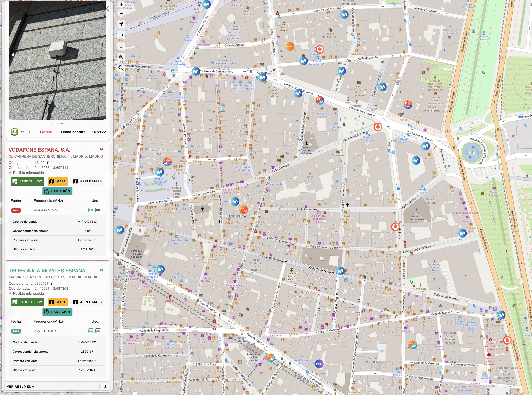This screenshot has height=395, width=532.
Task: Open the antenna search tool
Action: coord(121,68)
